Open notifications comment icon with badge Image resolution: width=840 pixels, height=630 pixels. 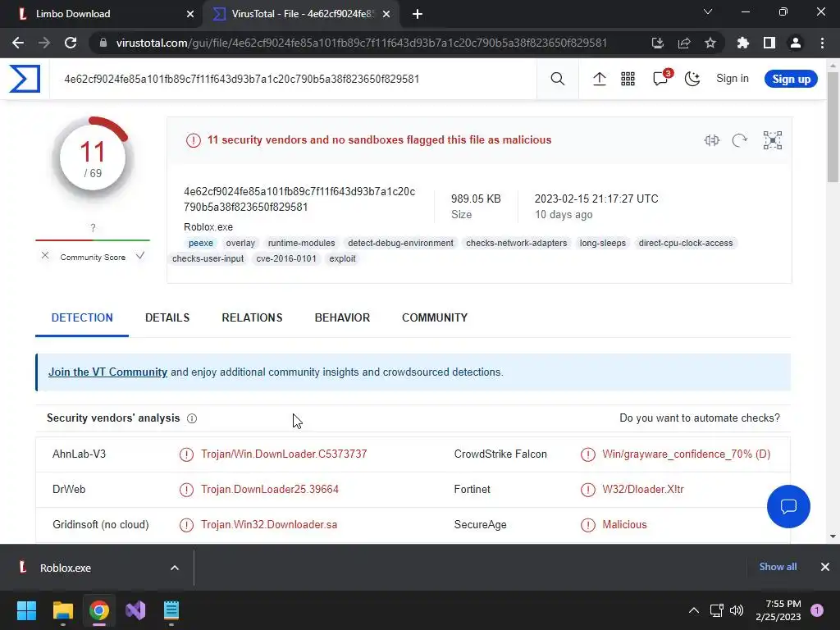pyautogui.click(x=661, y=78)
